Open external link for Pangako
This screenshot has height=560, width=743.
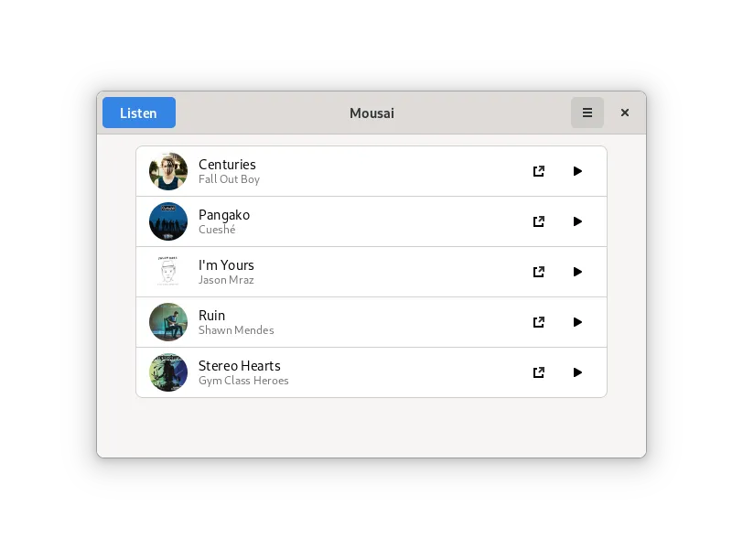pyautogui.click(x=539, y=221)
